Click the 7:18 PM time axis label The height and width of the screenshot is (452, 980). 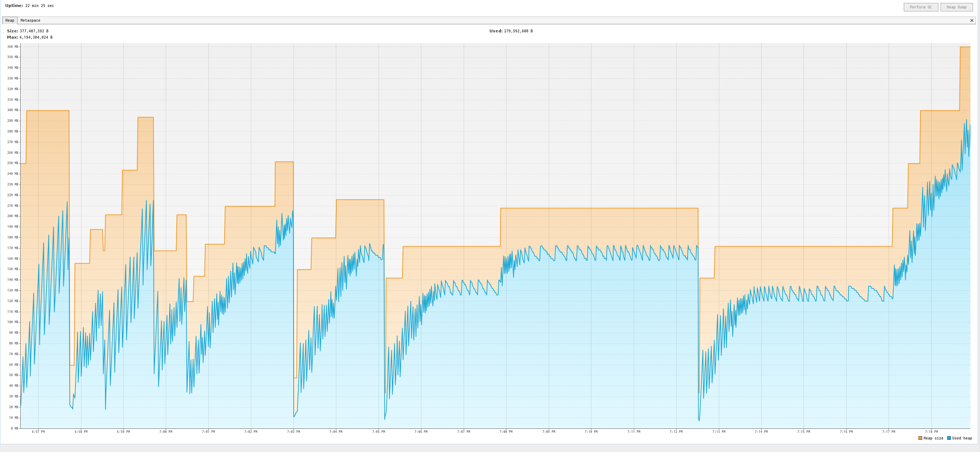click(x=931, y=432)
